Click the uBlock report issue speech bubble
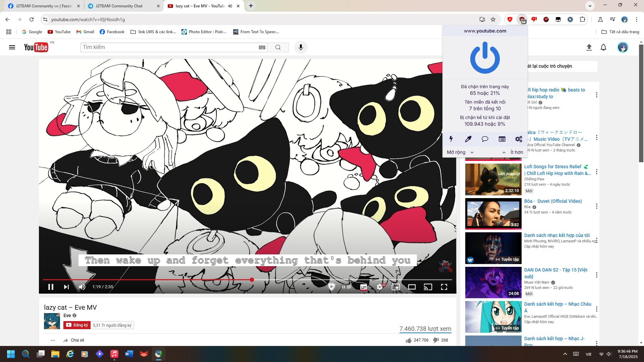644x362 pixels. point(485,139)
